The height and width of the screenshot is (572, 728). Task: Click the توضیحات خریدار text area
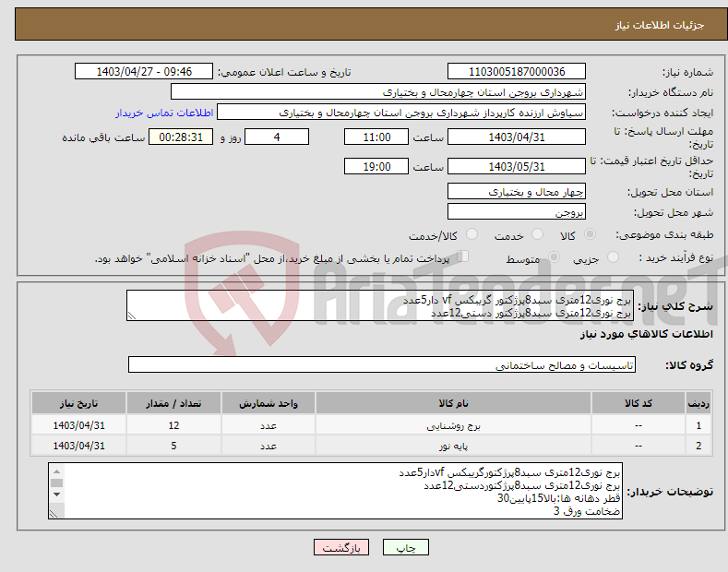pyautogui.click(x=335, y=491)
